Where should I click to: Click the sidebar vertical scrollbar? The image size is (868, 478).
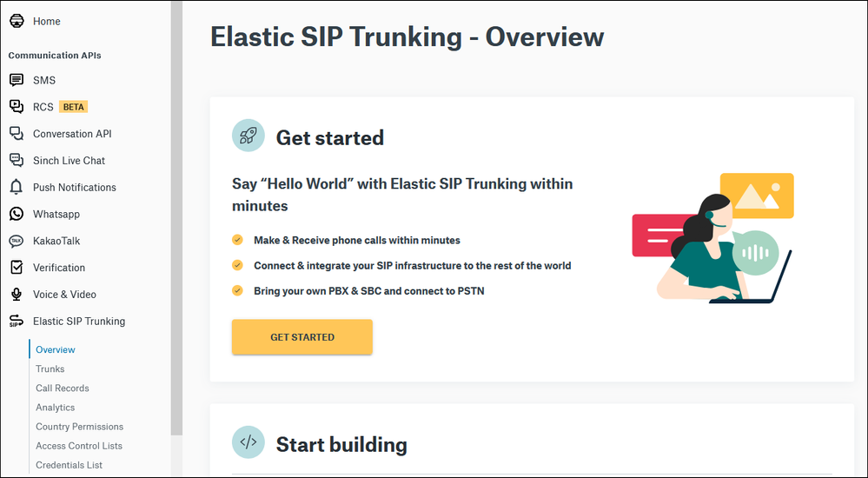(176, 218)
